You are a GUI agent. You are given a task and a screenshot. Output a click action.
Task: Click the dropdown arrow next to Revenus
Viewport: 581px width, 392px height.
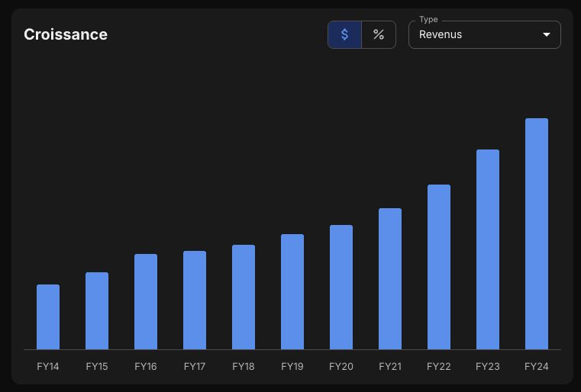point(546,34)
